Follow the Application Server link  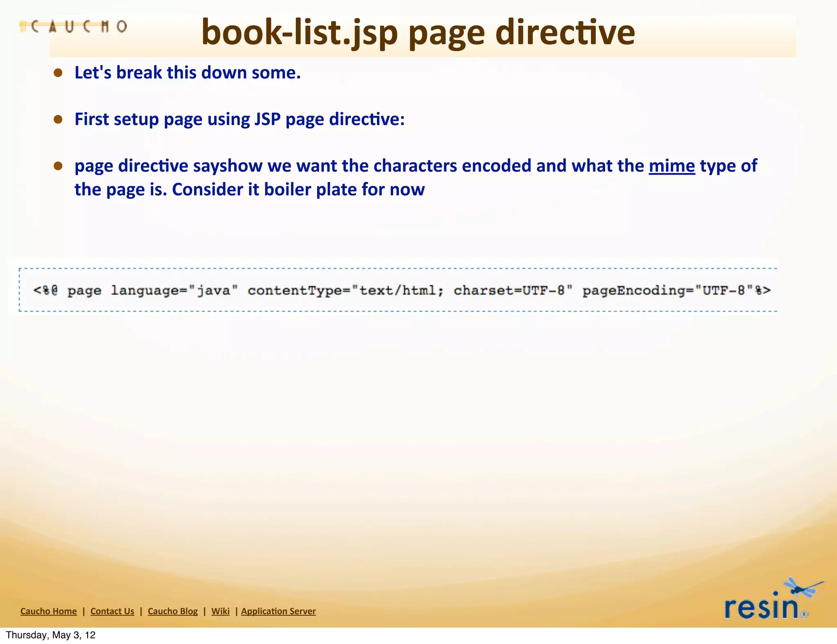tap(278, 611)
